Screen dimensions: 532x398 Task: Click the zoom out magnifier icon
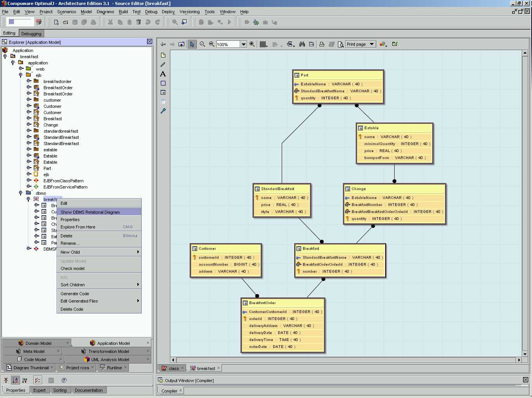coord(212,44)
